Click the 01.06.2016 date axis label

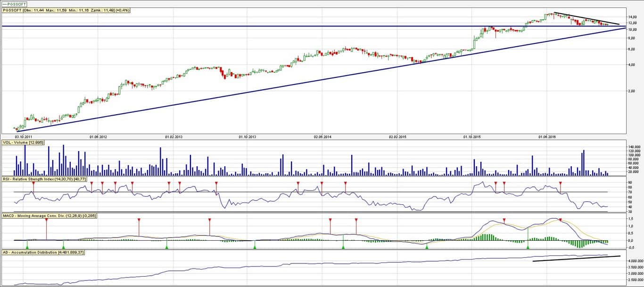pyautogui.click(x=546, y=137)
